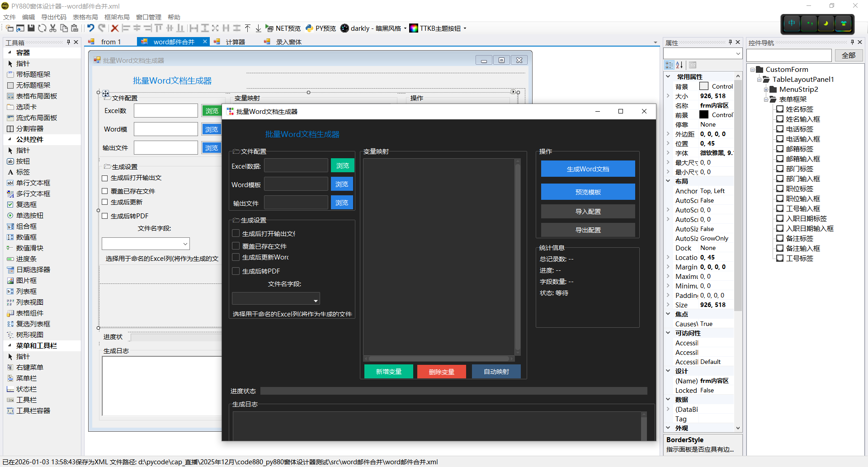Screen dimensions: 868x467
Task: Click the Excel数据 input field
Action: tap(296, 165)
